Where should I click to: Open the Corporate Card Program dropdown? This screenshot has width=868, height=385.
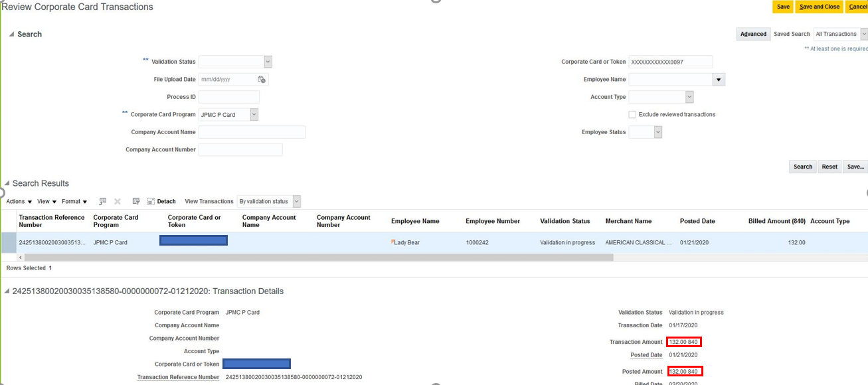pyautogui.click(x=253, y=114)
